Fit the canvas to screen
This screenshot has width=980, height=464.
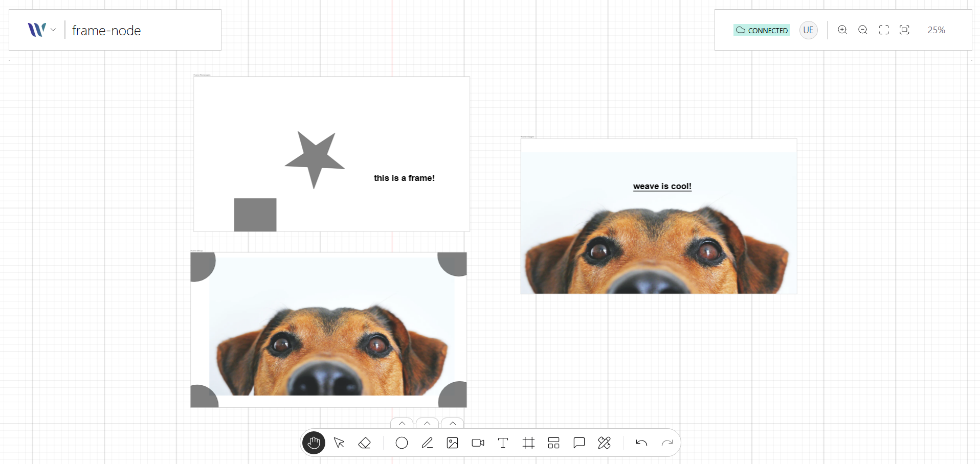coord(884,30)
